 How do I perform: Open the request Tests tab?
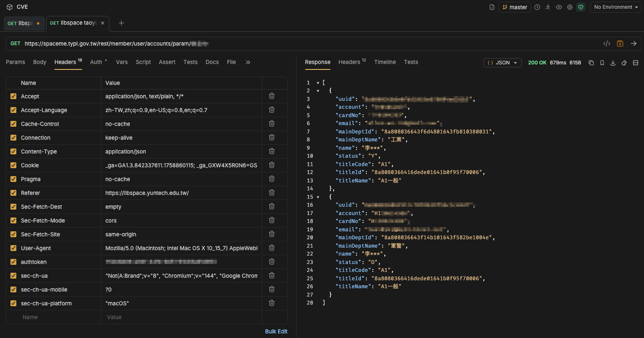pyautogui.click(x=191, y=62)
